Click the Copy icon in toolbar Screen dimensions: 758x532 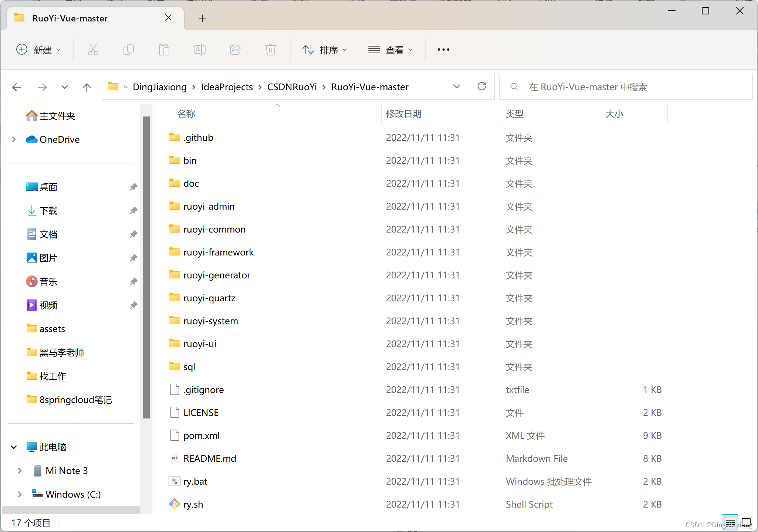point(128,50)
